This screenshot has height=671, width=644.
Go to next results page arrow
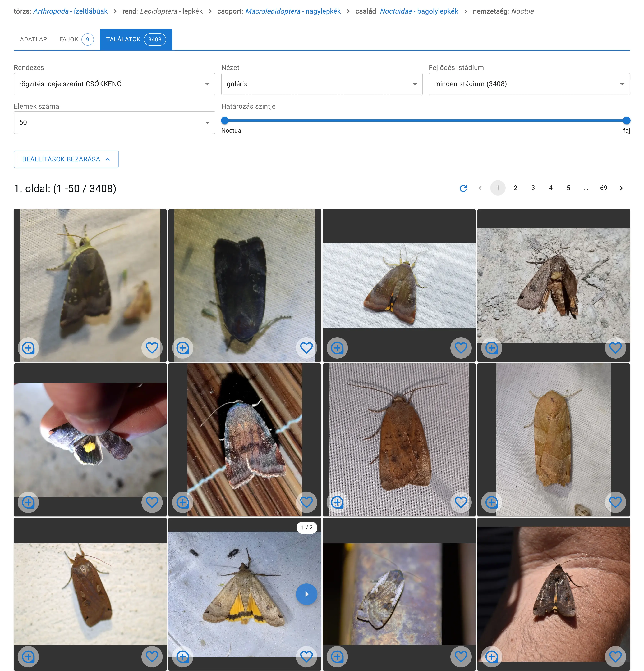pyautogui.click(x=621, y=188)
